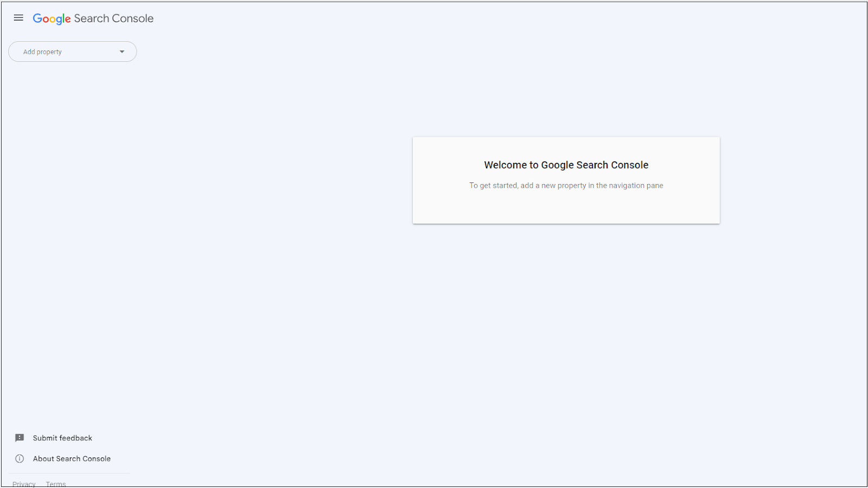
Task: Click the word 'Console' in the header
Action: pyautogui.click(x=133, y=18)
